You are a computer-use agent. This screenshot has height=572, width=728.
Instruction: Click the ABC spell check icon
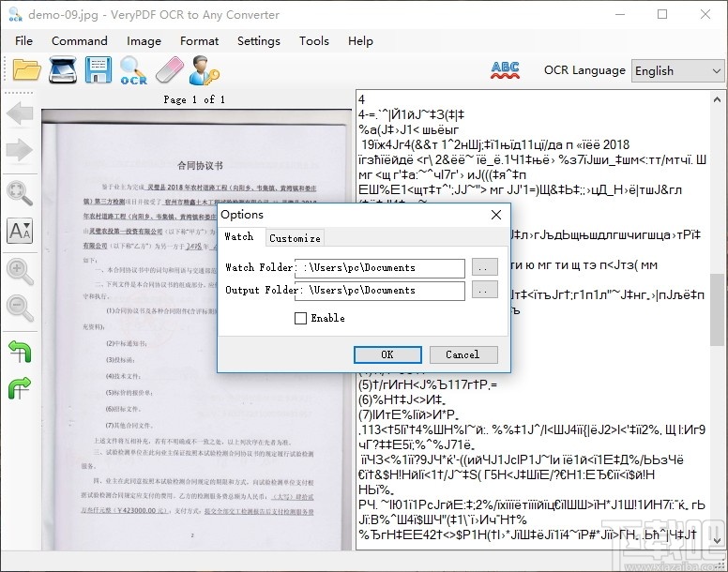pos(505,70)
